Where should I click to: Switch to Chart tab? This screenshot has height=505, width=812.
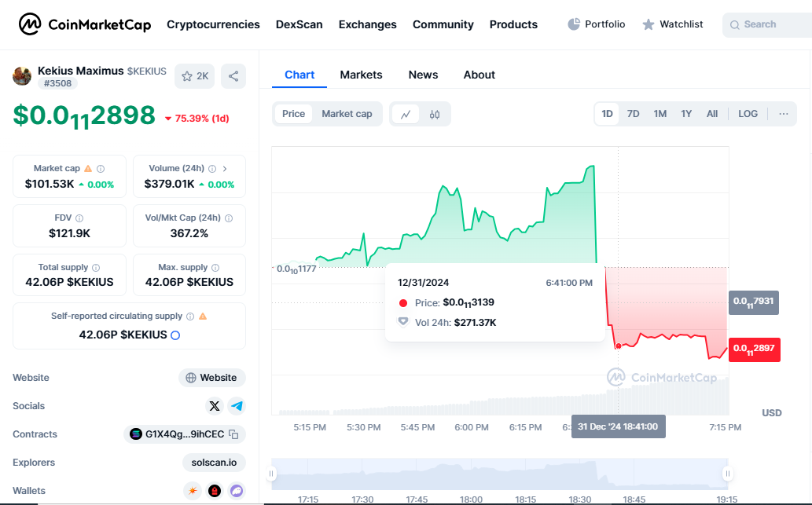point(299,75)
